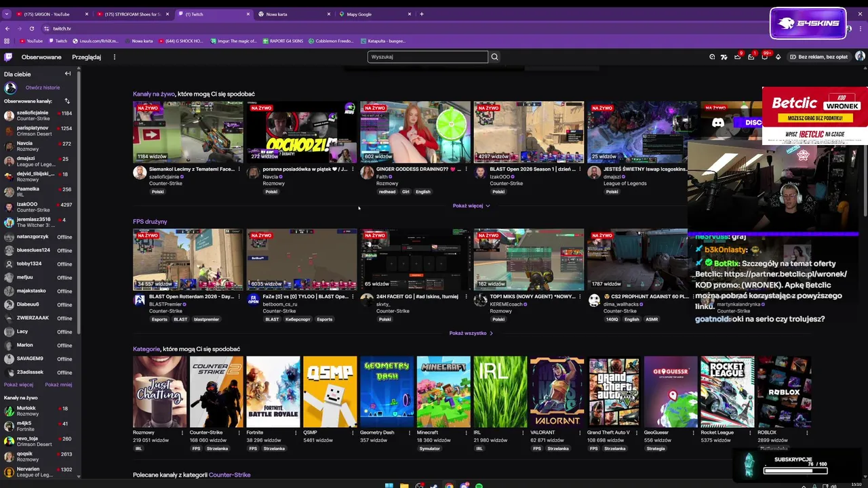Open Chrome browser menu dots
Screen dimensions: 868x488
tap(861, 28)
